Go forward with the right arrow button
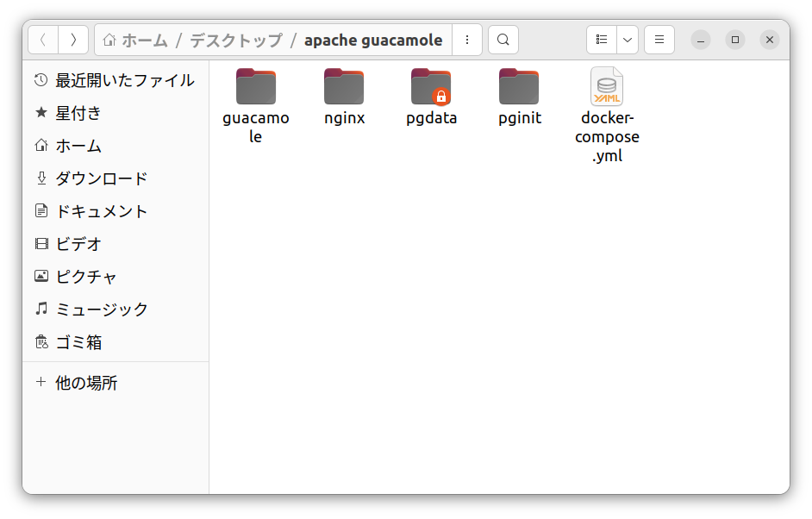The image size is (812, 519). 73,40
